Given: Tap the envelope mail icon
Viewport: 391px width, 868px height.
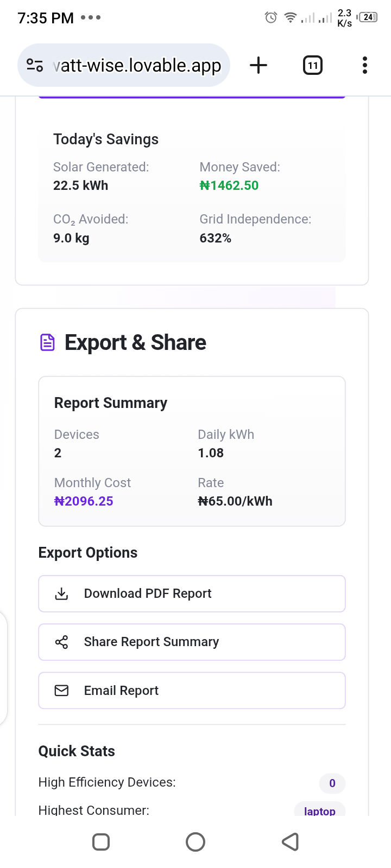Looking at the screenshot, I should pos(62,691).
